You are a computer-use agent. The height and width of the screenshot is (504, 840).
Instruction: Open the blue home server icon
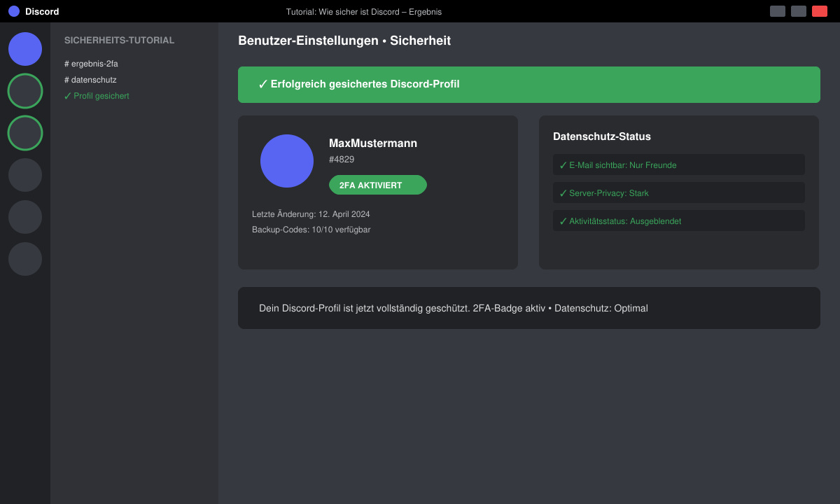tap(25, 49)
